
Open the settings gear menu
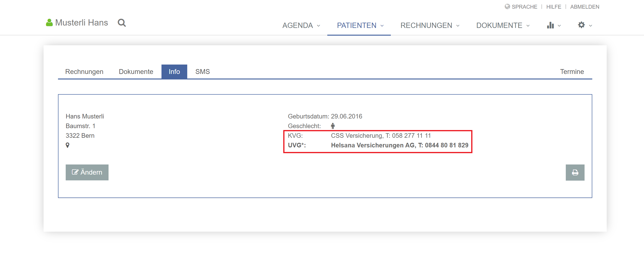pyautogui.click(x=581, y=25)
